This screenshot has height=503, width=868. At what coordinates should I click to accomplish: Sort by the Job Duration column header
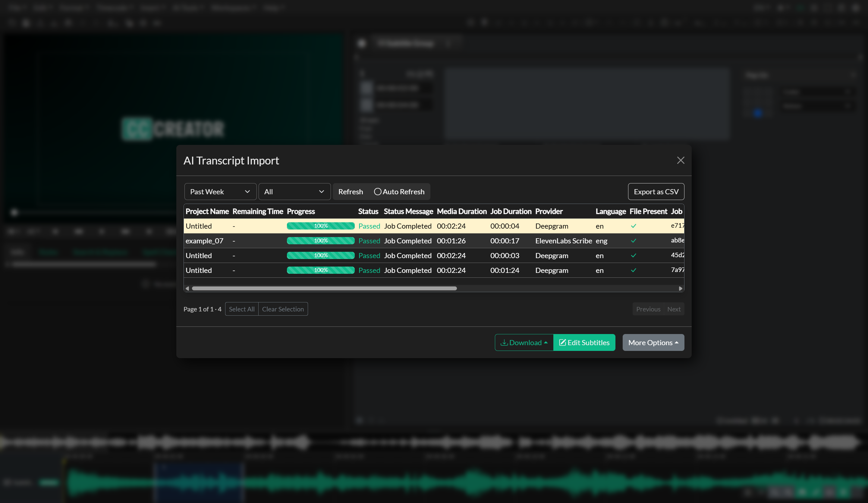(x=511, y=211)
